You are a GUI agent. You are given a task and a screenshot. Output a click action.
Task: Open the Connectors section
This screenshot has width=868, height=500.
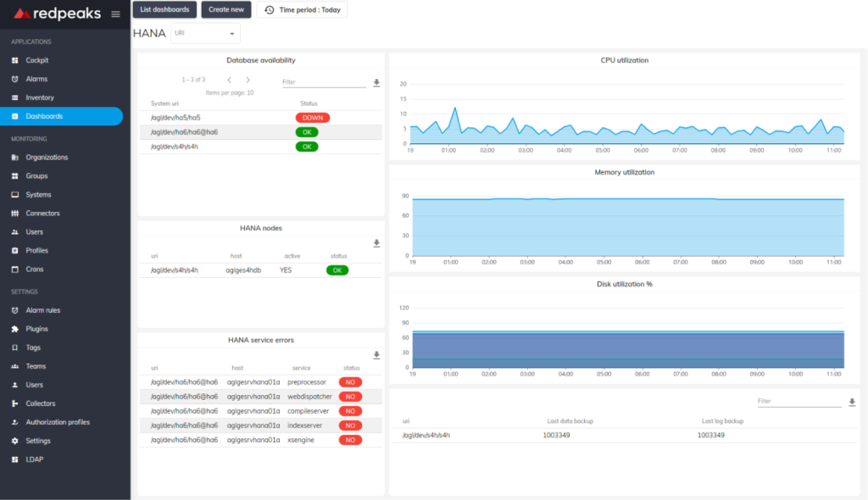click(x=42, y=214)
